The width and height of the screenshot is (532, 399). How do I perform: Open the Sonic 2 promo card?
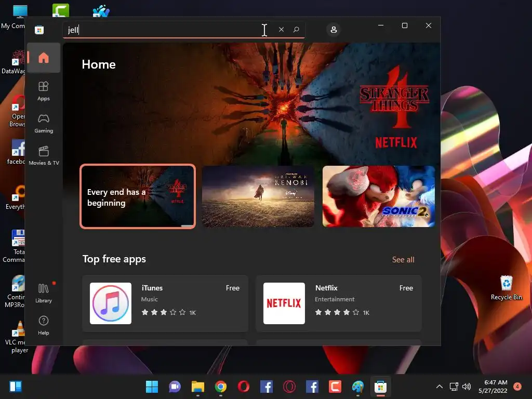pos(379,196)
